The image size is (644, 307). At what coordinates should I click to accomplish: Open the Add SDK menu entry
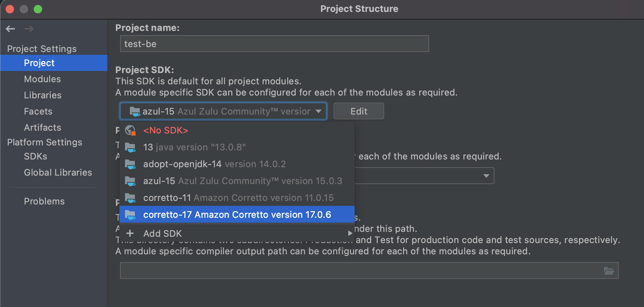(x=237, y=233)
